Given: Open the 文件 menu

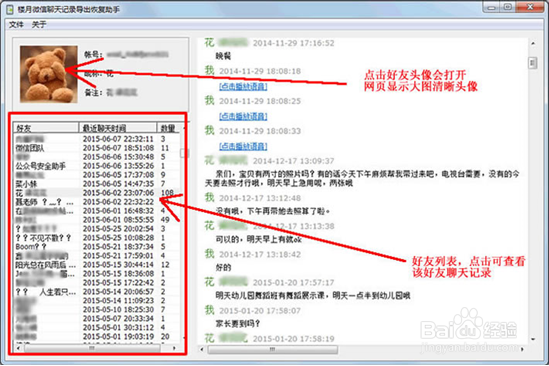Looking at the screenshot, I should (16, 24).
